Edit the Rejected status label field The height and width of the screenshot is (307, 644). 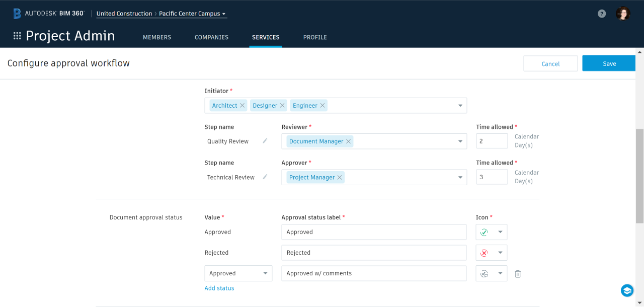tap(374, 253)
